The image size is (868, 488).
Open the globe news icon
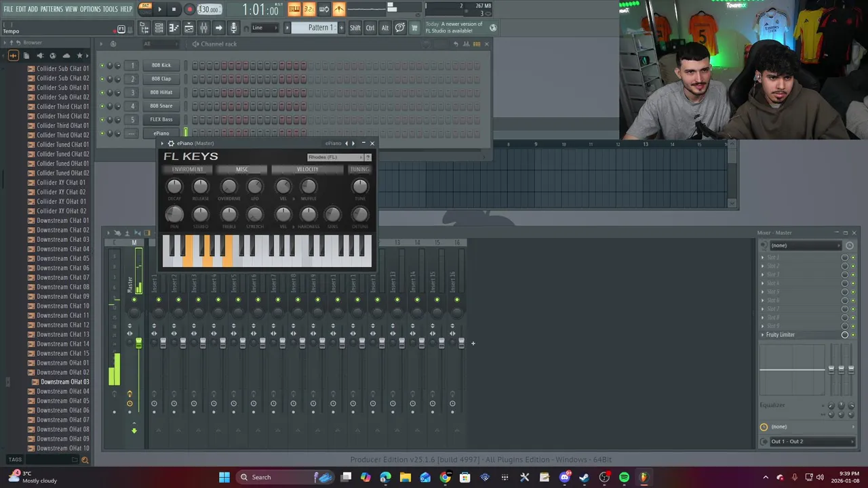[493, 28]
